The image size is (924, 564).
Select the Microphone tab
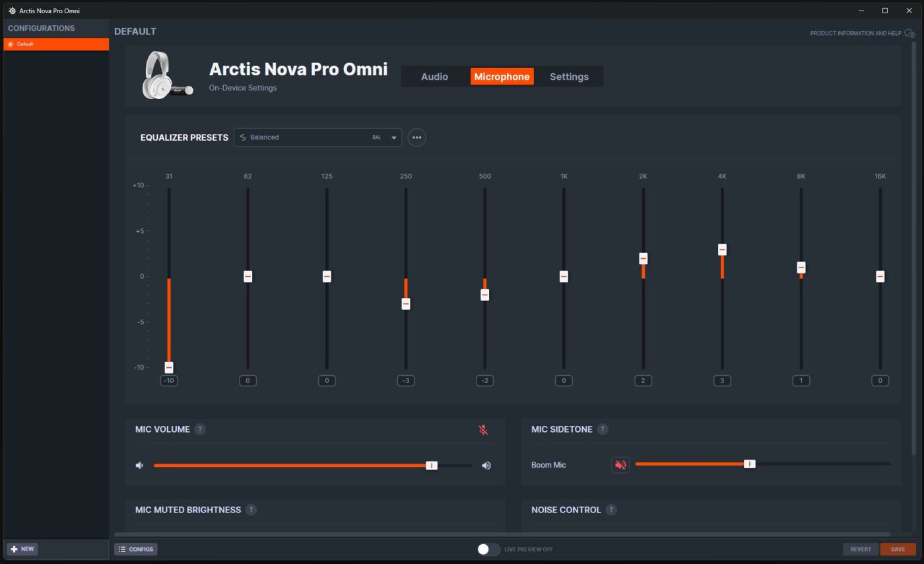click(x=502, y=77)
